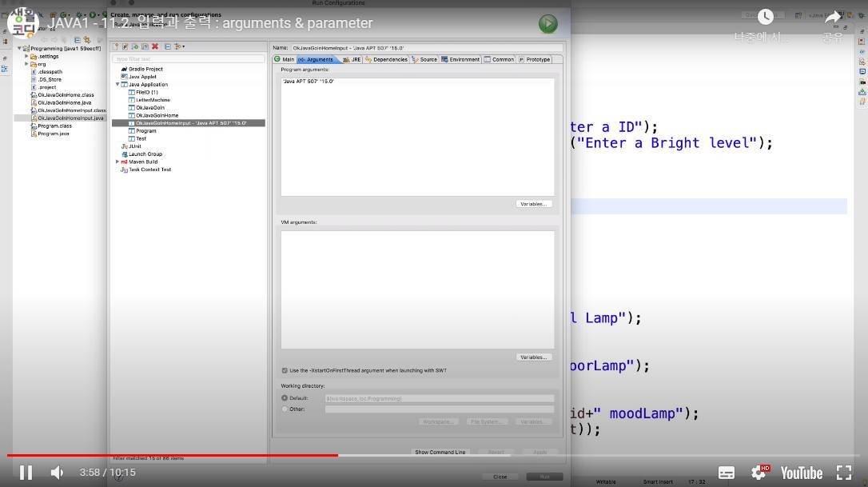Switch to Main tab
Screen dimensions: 868x487
pos(285,59)
